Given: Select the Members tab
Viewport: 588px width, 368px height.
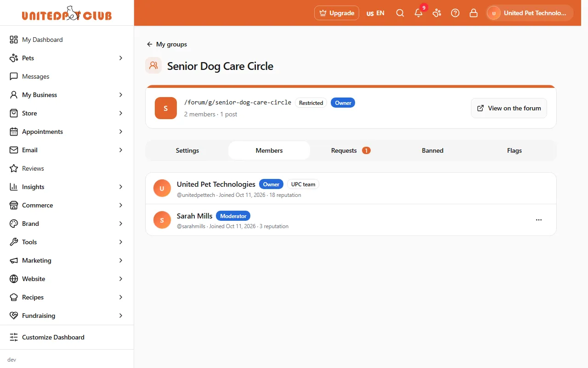Looking at the screenshot, I should coord(269,150).
